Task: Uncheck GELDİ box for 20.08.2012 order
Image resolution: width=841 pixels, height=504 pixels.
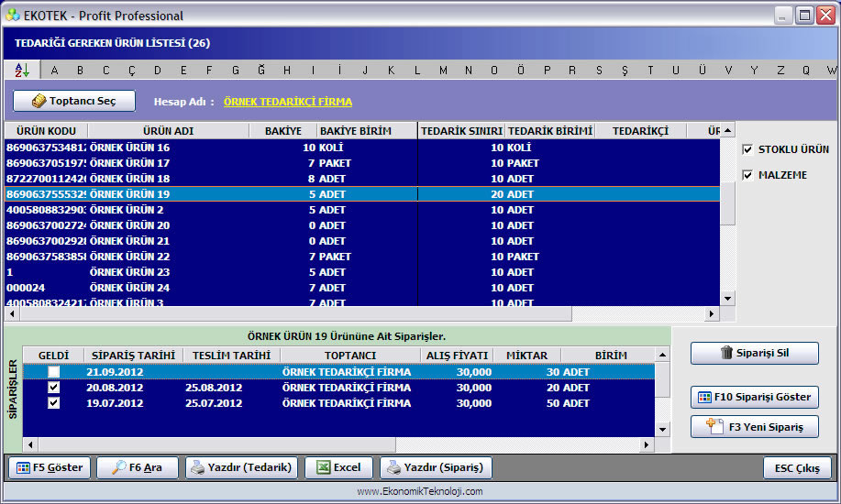Action: [53, 387]
